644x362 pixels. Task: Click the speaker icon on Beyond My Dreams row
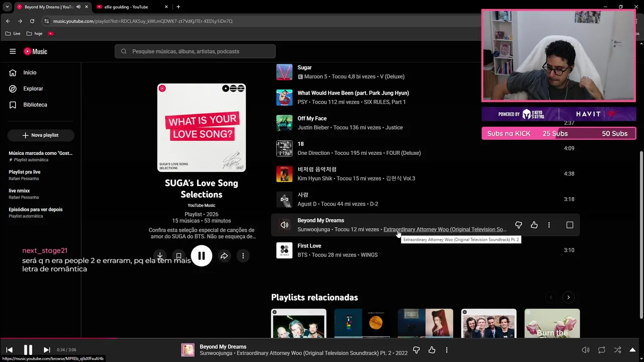[x=284, y=225]
